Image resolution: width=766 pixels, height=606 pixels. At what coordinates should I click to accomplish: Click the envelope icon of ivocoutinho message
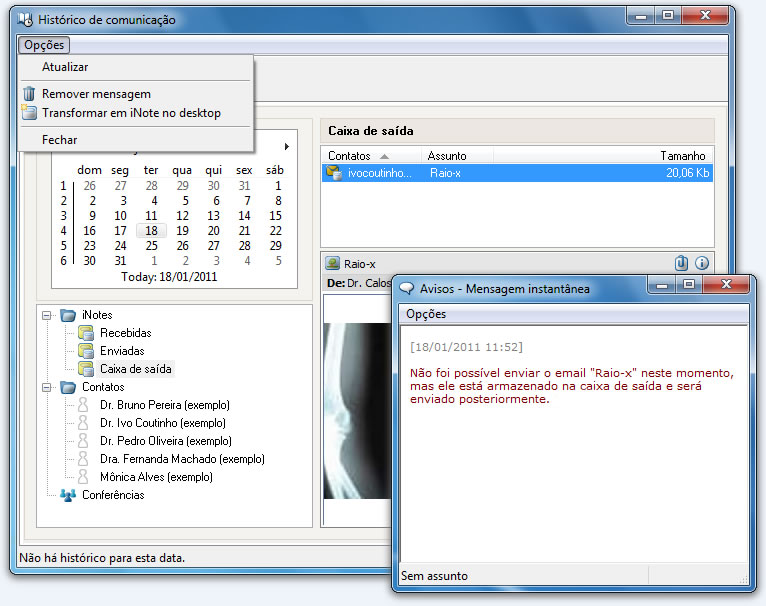(x=334, y=173)
